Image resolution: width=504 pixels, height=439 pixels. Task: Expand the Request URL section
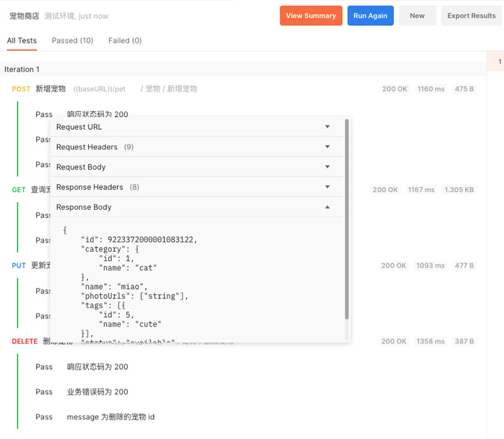[x=193, y=127]
